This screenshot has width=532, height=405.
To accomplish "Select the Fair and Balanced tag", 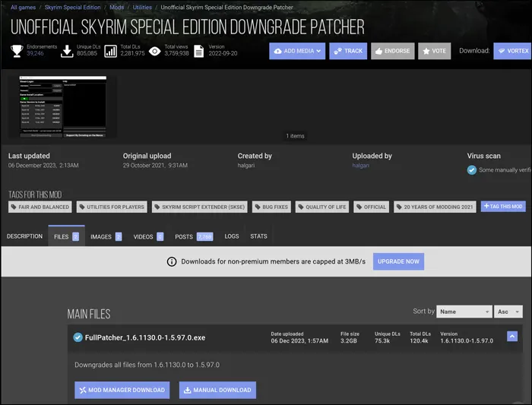I will [40, 207].
